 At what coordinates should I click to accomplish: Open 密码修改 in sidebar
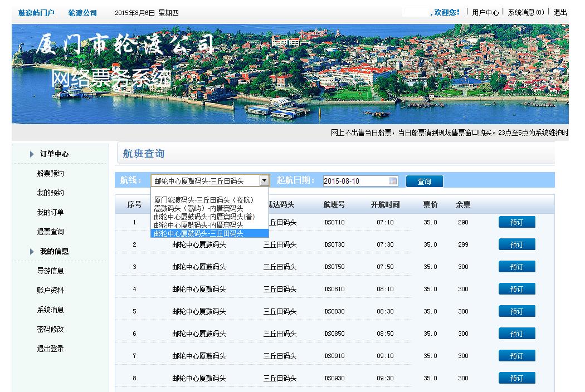point(50,329)
